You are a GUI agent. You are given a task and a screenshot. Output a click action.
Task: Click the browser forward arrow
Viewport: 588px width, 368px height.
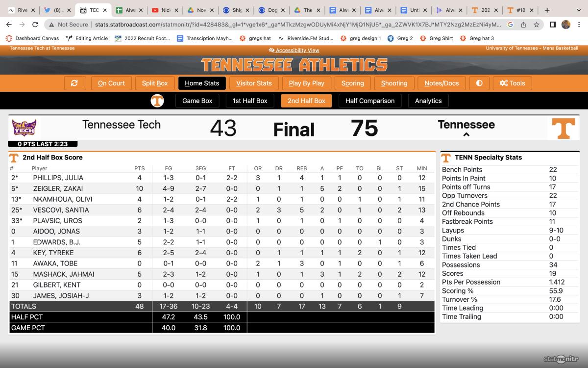22,25
